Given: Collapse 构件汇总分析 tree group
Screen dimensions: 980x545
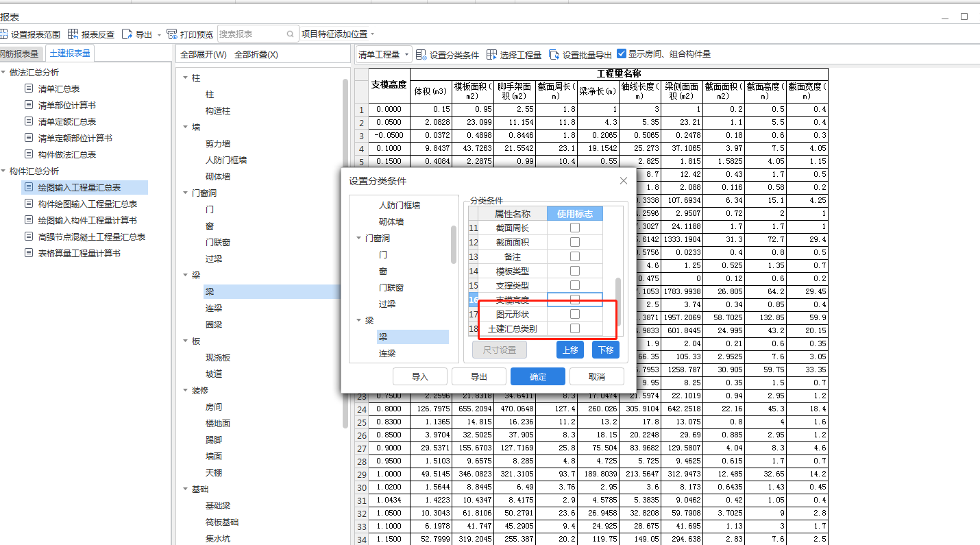Looking at the screenshot, I should 3,171.
